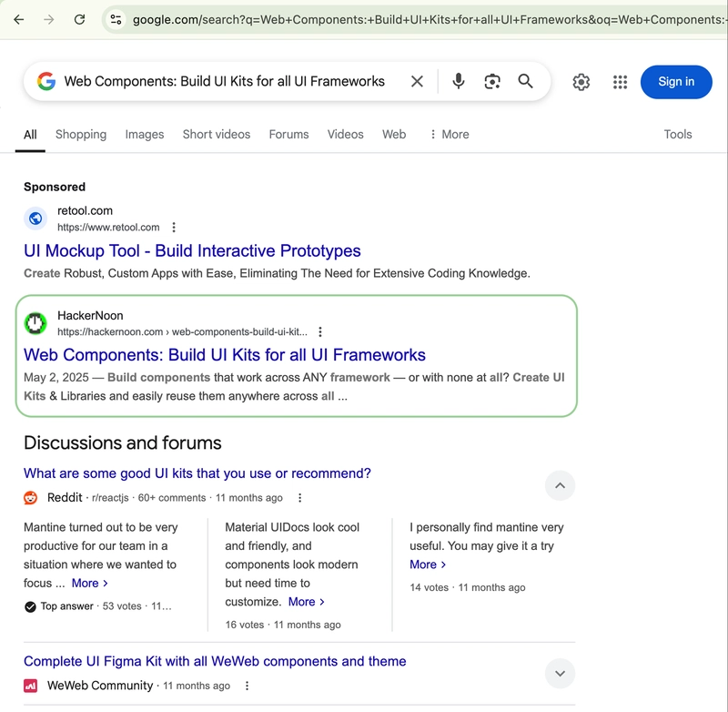Open options menu for retool.com ad
Image resolution: width=728 pixels, height=712 pixels.
tap(174, 227)
